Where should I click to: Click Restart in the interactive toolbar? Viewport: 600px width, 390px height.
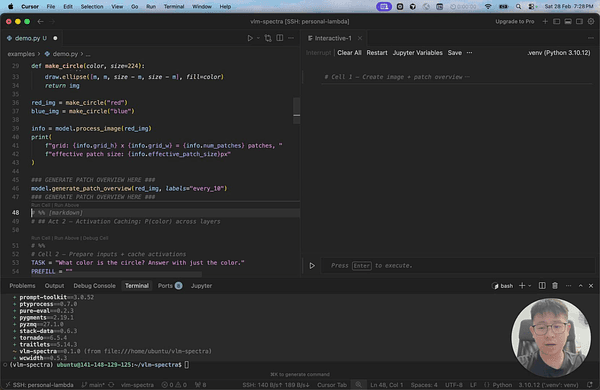point(377,53)
